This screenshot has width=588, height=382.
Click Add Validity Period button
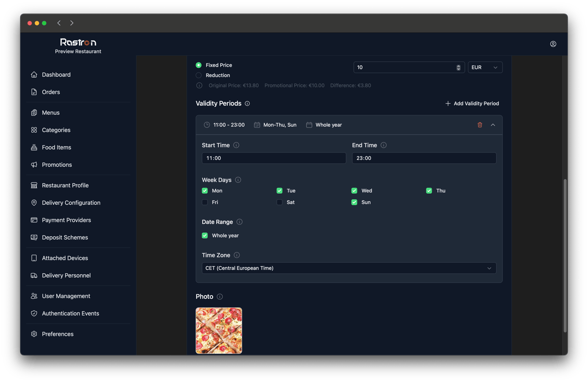click(472, 104)
